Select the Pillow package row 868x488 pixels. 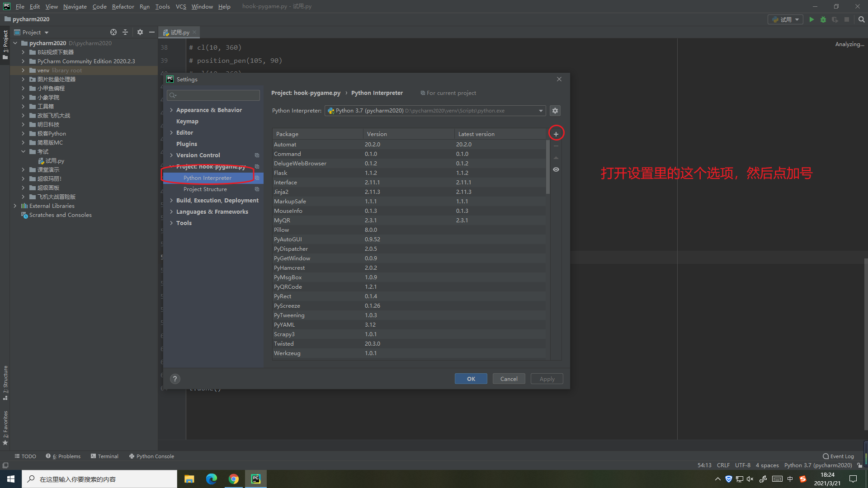pos(409,230)
